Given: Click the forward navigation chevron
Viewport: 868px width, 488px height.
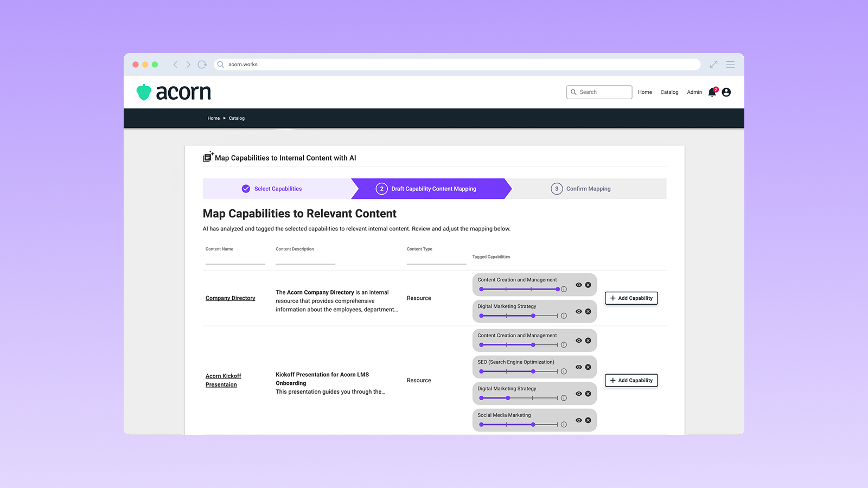Looking at the screenshot, I should pyautogui.click(x=188, y=64).
